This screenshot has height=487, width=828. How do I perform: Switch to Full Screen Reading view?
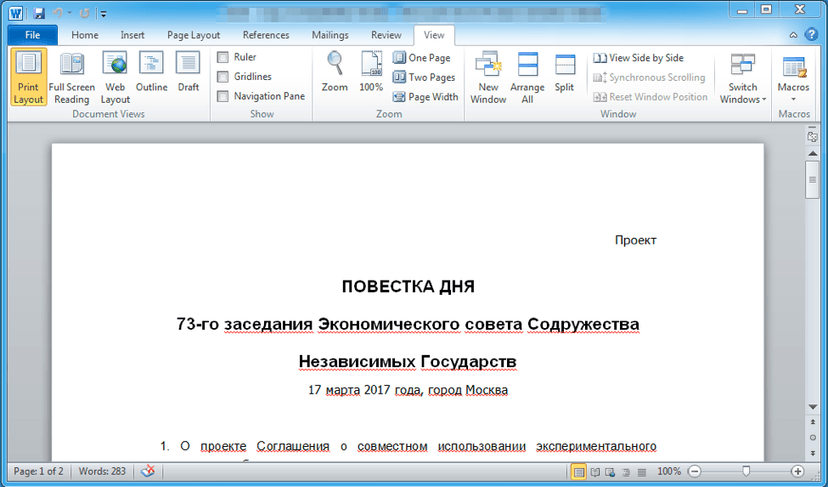(71, 78)
